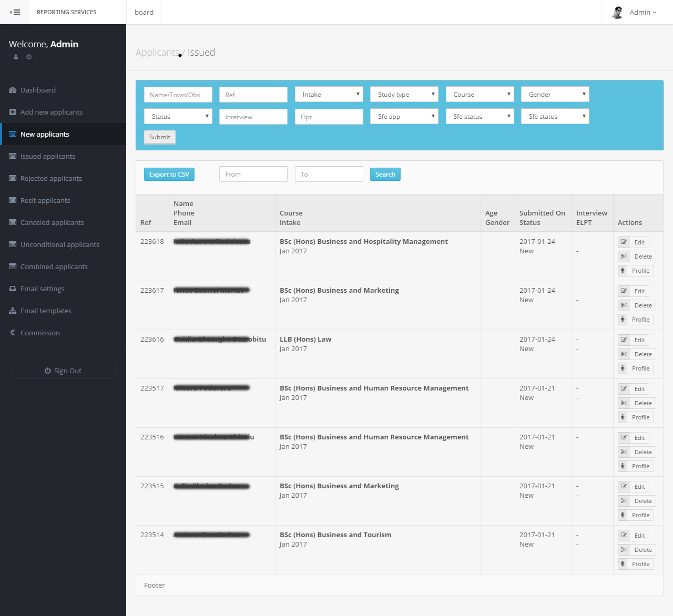Delete applicant with ref 223616
Viewport: 673px width, 616px height.
tap(637, 354)
